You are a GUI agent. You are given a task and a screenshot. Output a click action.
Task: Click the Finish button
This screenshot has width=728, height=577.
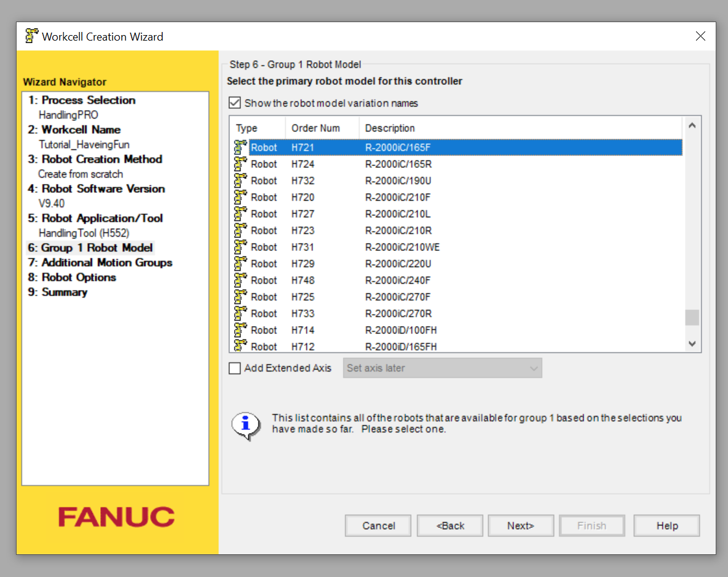point(592,525)
